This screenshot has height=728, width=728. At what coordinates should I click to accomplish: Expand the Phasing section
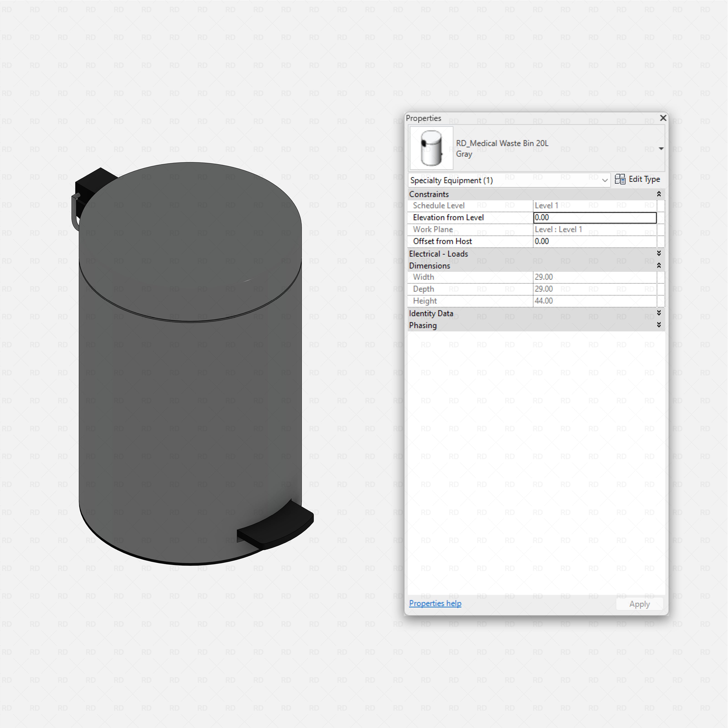pos(659,325)
